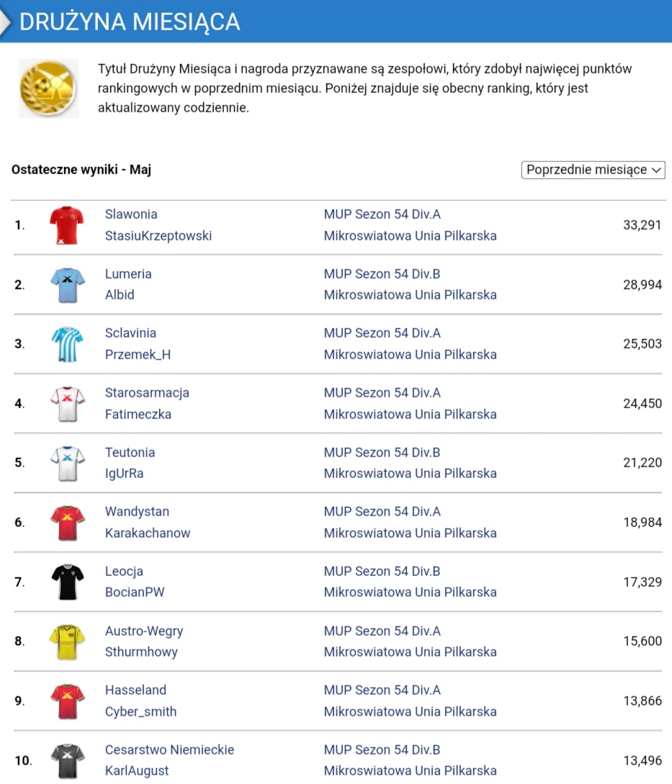This screenshot has width=672, height=784.
Task: Click Hasseland's red jersey icon
Action: pyautogui.click(x=67, y=701)
